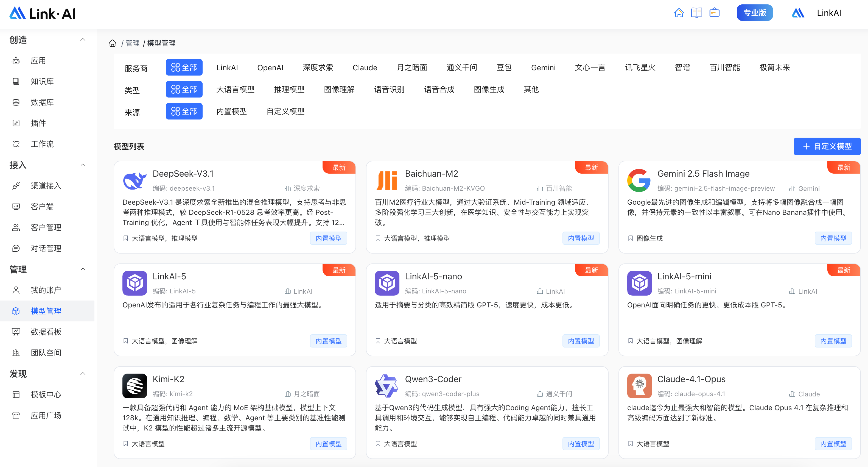Click the LinkAI username in header
This screenshot has height=467, width=868.
(x=829, y=13)
